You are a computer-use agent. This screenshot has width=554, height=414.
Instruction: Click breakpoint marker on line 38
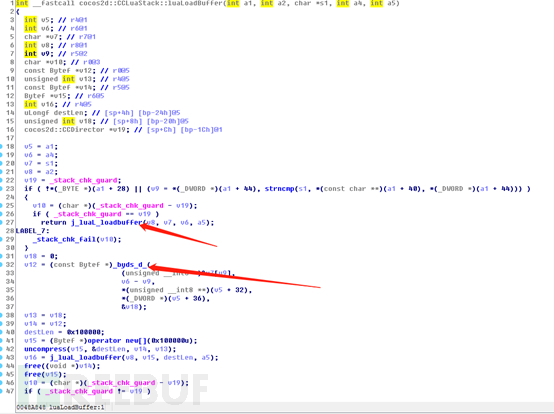1,315
